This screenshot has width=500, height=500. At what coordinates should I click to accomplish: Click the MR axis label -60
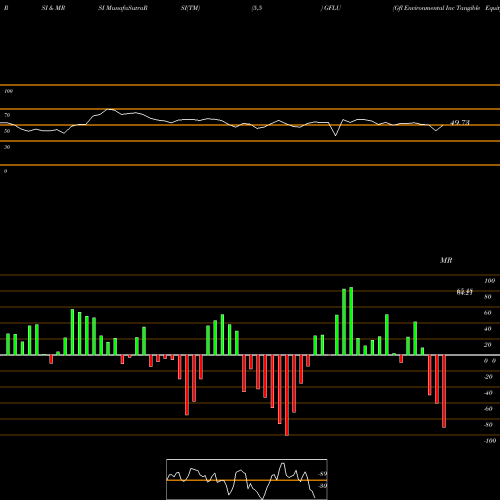click(488, 409)
